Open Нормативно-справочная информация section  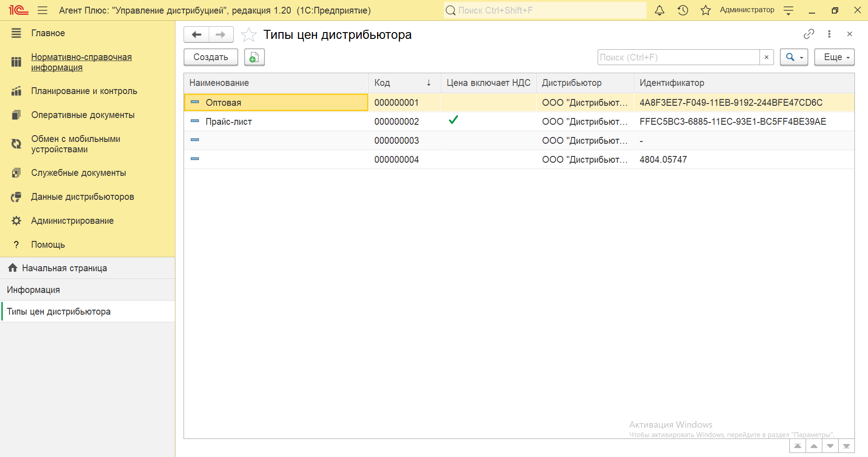81,62
